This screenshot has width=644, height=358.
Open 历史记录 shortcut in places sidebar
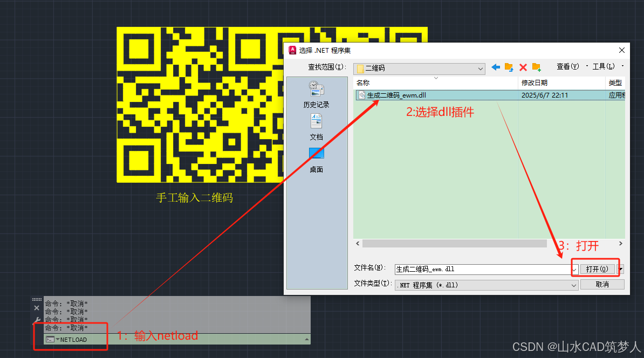(x=316, y=94)
